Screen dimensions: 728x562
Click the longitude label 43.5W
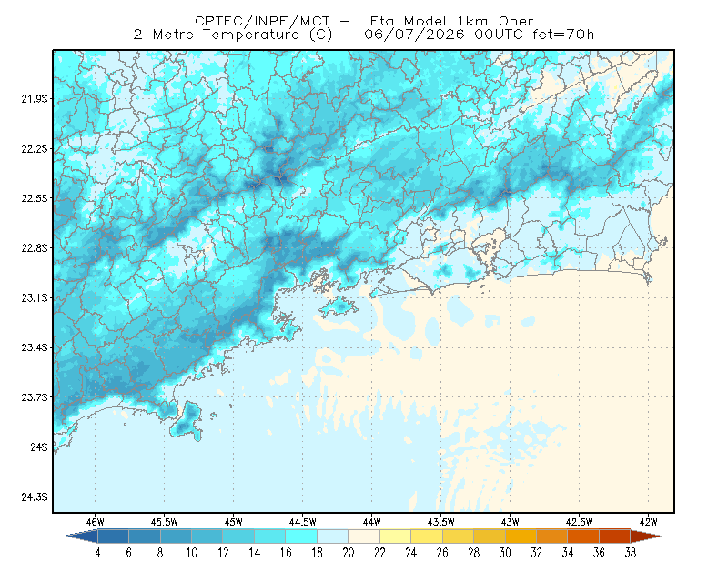[x=441, y=522]
